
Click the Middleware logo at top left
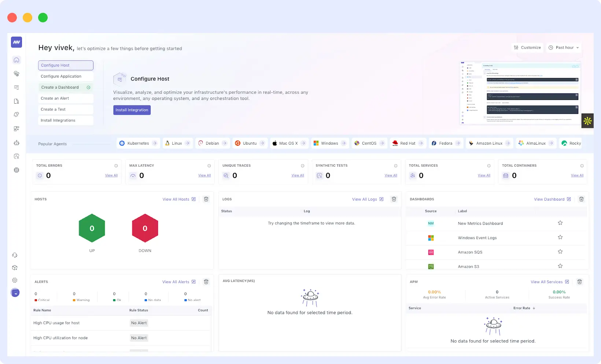[x=16, y=42]
